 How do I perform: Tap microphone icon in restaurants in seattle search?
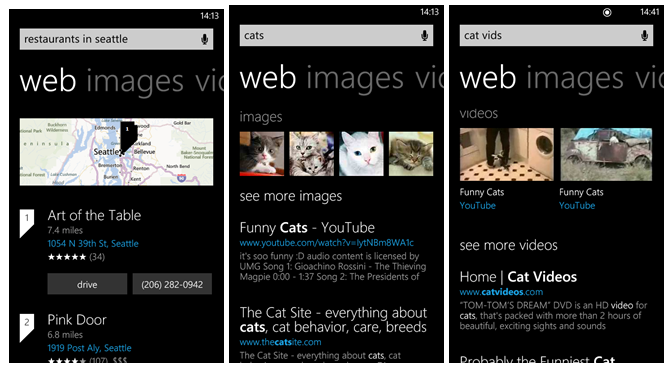coord(205,39)
